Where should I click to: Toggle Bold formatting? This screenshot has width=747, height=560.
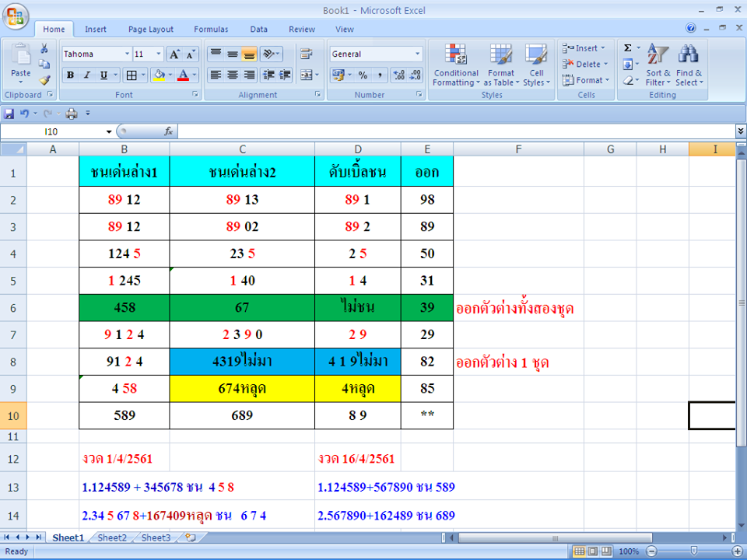pos(71,75)
